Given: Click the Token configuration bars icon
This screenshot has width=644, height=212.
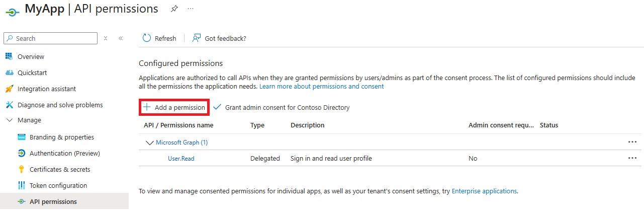Looking at the screenshot, I should [22, 185].
